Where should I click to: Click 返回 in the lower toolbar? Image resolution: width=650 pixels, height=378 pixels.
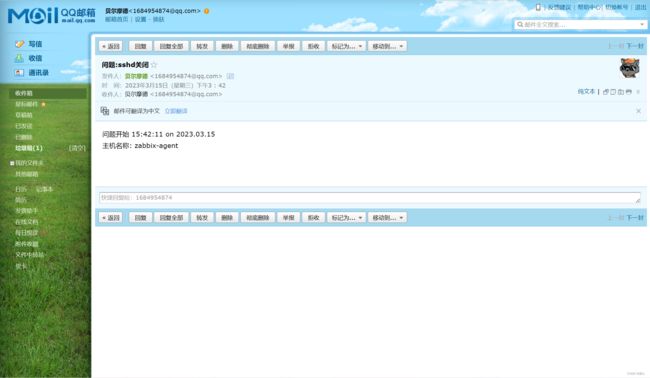click(111, 217)
